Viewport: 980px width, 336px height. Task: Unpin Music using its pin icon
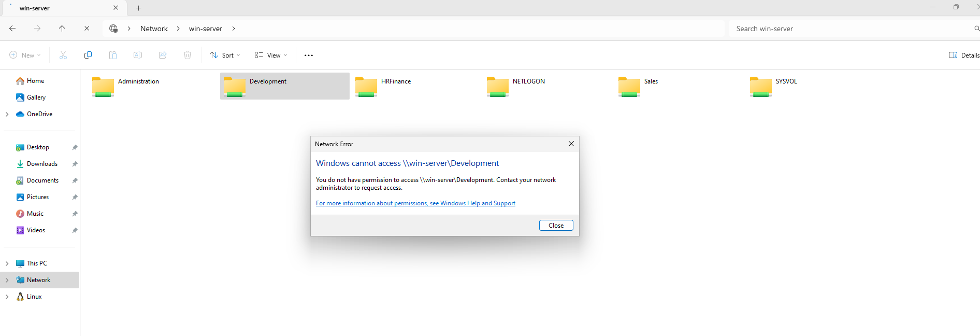click(x=75, y=214)
